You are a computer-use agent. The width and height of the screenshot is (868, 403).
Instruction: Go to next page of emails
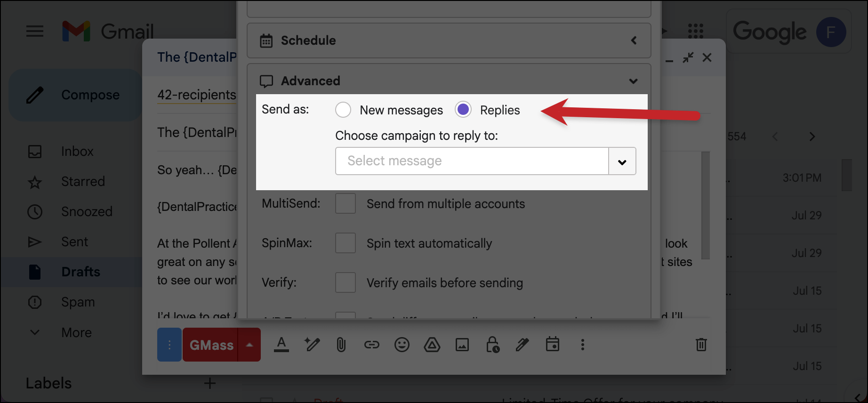[x=812, y=137]
